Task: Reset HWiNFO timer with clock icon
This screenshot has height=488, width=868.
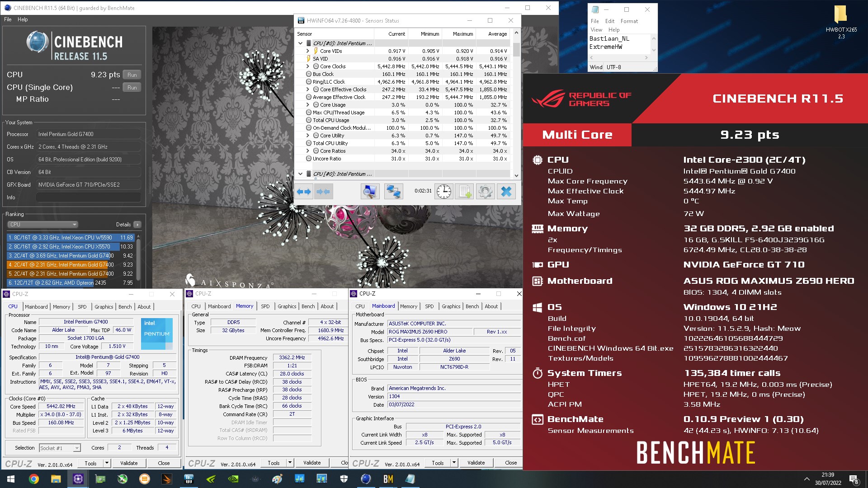Action: (x=444, y=192)
